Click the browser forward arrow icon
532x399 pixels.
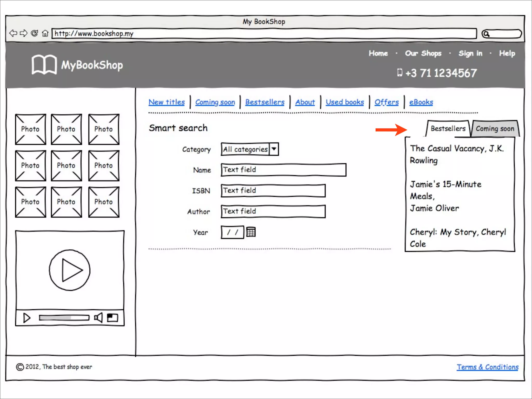(x=24, y=33)
